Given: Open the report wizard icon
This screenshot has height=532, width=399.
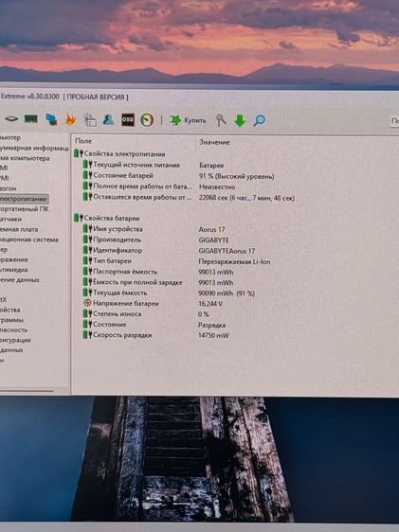Looking at the screenshot, I should (x=90, y=120).
